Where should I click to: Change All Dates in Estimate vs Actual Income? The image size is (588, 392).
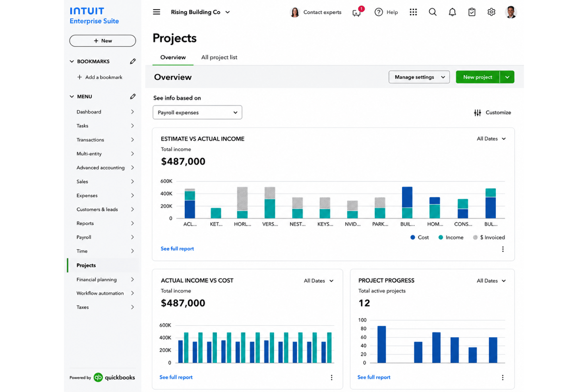[491, 139]
